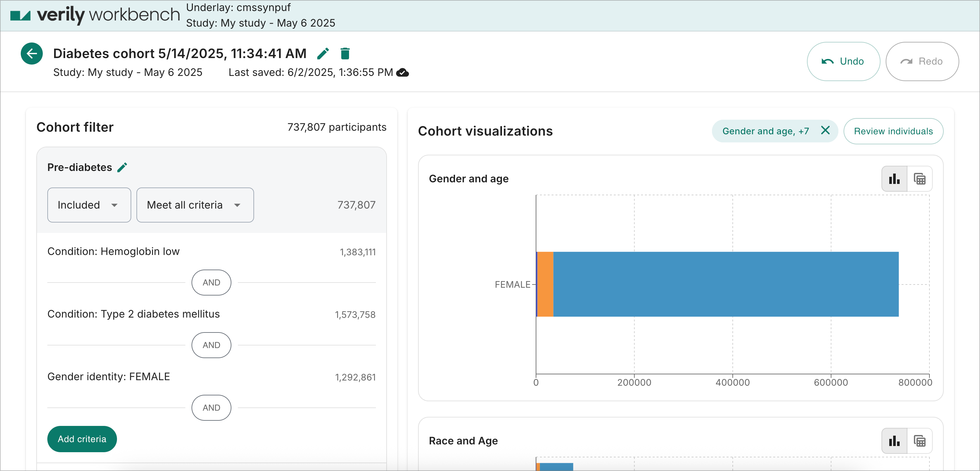Click the Add criteria button

pos(82,439)
